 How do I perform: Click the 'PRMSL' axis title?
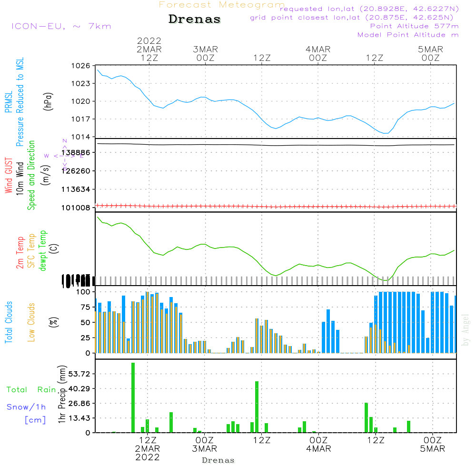[9, 102]
